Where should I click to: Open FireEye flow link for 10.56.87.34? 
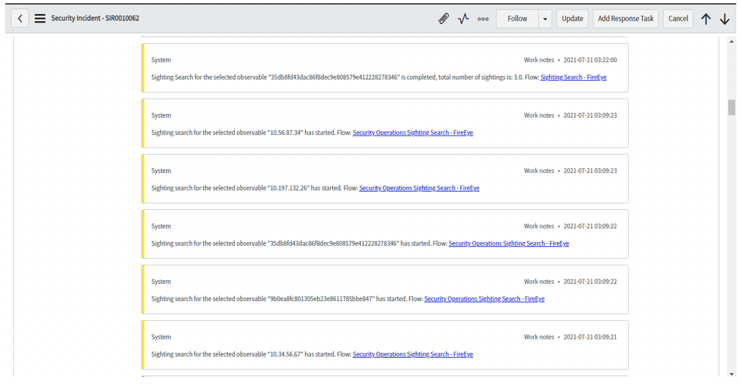pos(413,132)
